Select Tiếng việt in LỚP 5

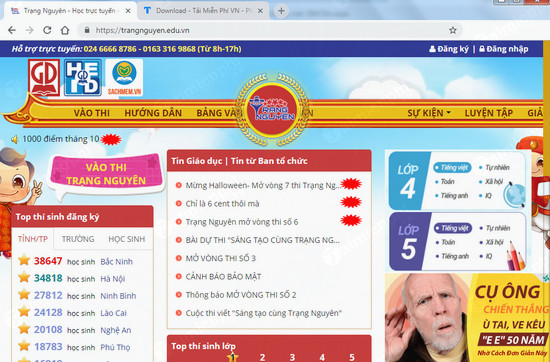pos(453,228)
